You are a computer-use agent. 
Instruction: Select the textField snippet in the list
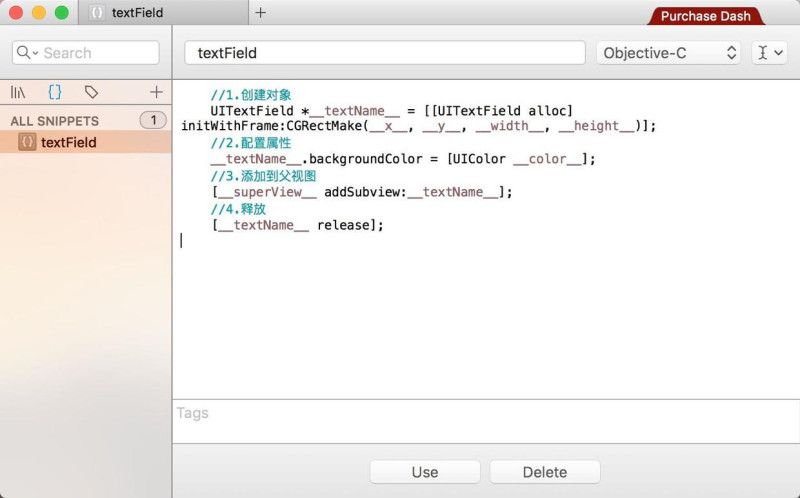[x=69, y=142]
